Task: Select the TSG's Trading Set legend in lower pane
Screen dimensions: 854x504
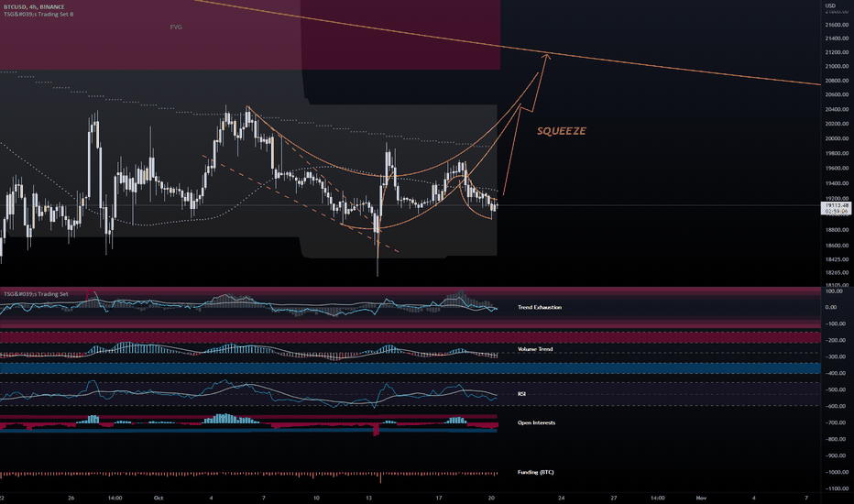Action: [x=36, y=294]
